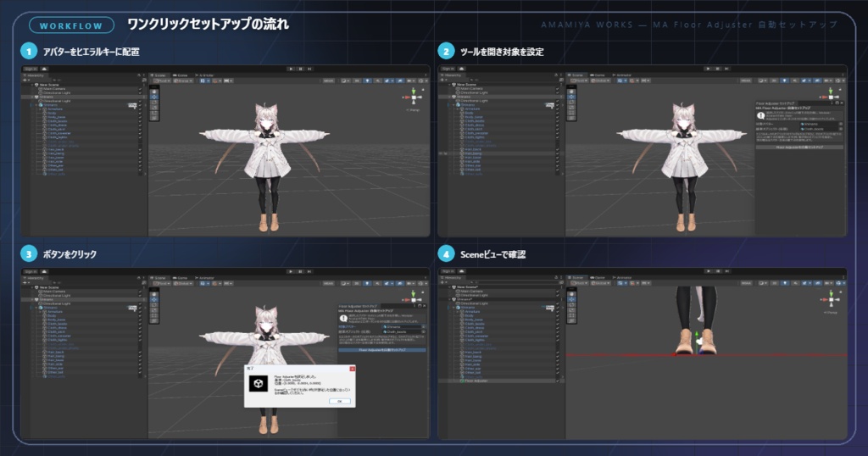
Task: Click the cloud services icon in step 1 editor
Action: [44, 69]
